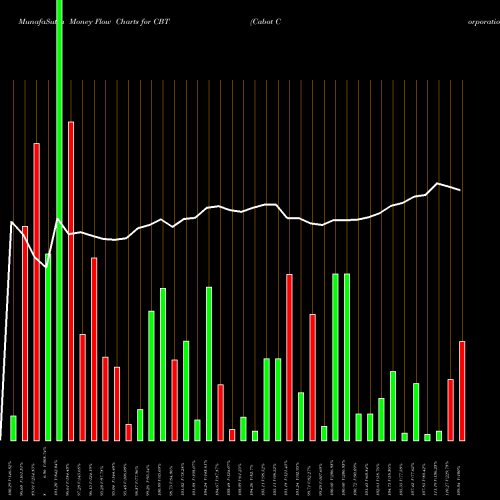The image size is (500, 500).
Task: Click the cut-off 'orporation' text at right
Action: [x=484, y=22]
